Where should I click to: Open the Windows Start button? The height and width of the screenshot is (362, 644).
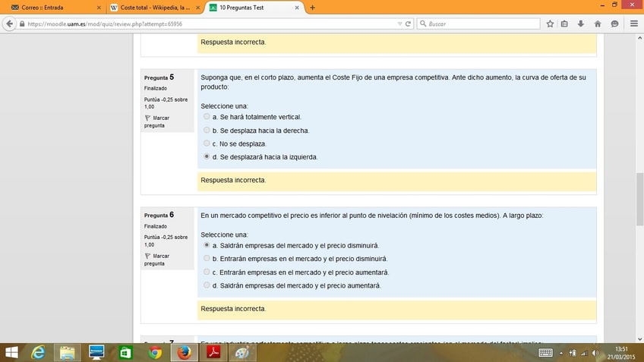(11, 353)
